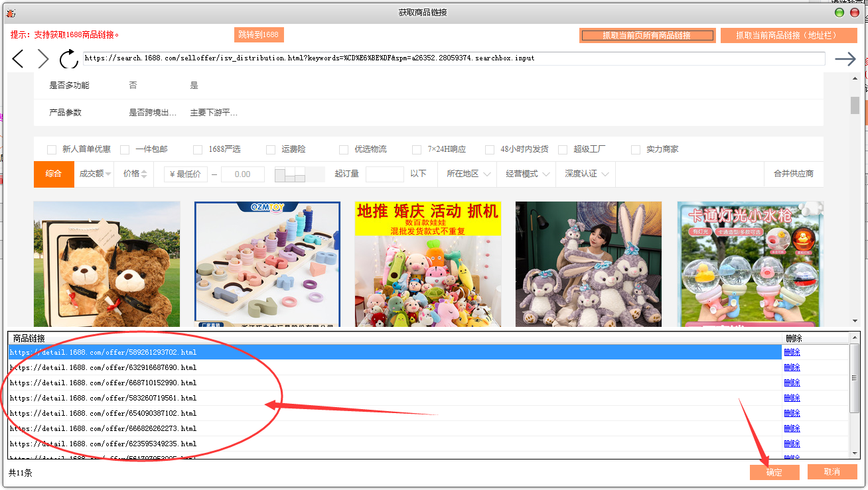Viewport: 868px width, 490px height.
Task: Toggle the 实力商家 checkbox
Action: 636,150
